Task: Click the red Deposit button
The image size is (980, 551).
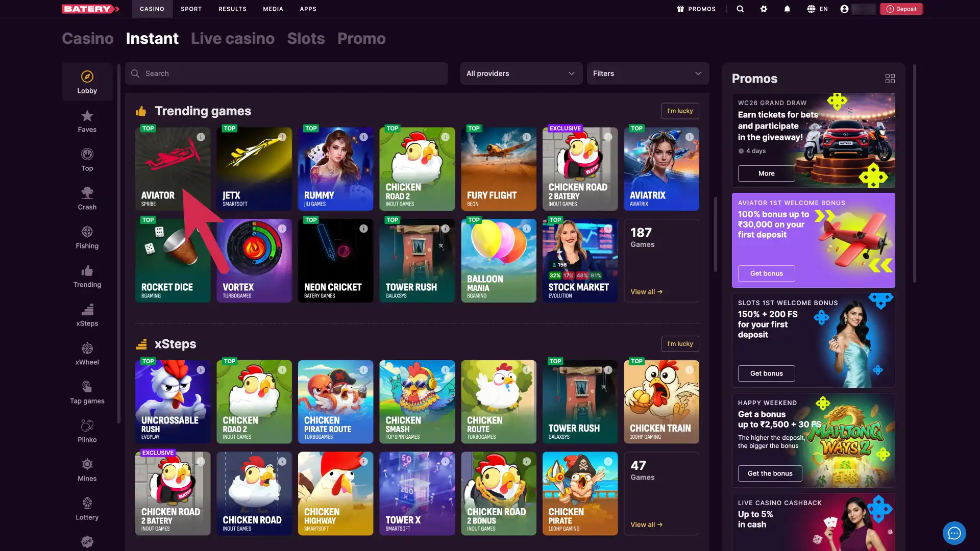Action: tap(901, 9)
